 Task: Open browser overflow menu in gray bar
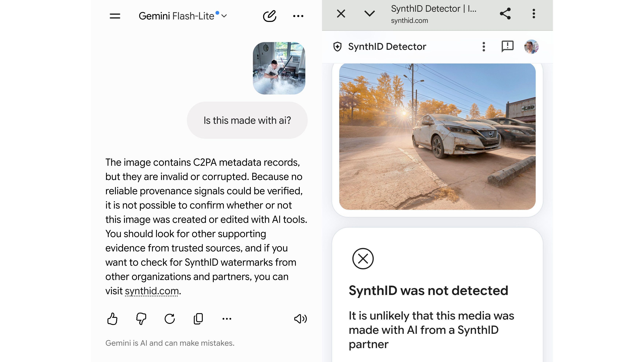click(534, 14)
